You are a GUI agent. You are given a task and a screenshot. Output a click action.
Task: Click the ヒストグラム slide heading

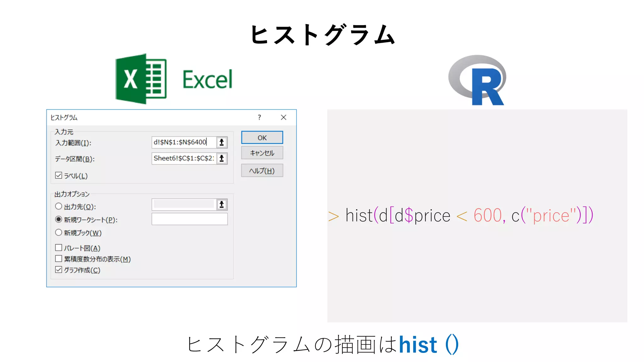pos(323,35)
